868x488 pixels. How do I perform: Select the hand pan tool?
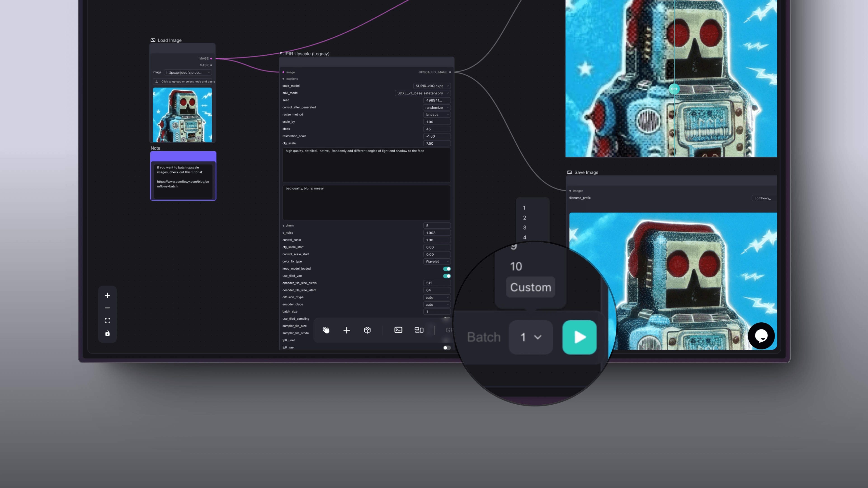pyautogui.click(x=326, y=330)
